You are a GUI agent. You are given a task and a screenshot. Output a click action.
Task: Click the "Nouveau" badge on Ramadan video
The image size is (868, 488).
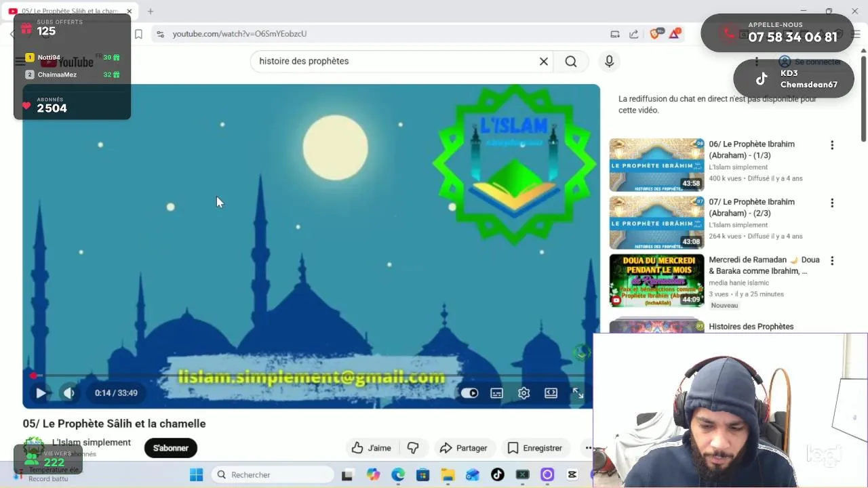[724, 306]
